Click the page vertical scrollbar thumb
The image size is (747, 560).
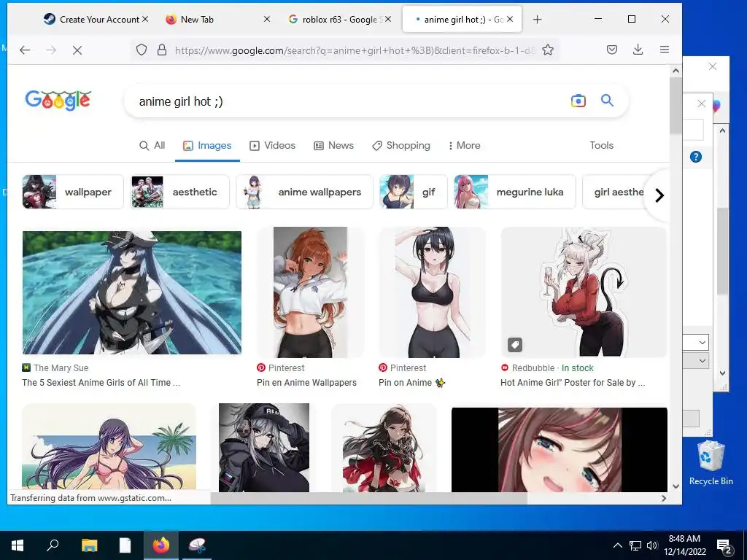coord(676,106)
